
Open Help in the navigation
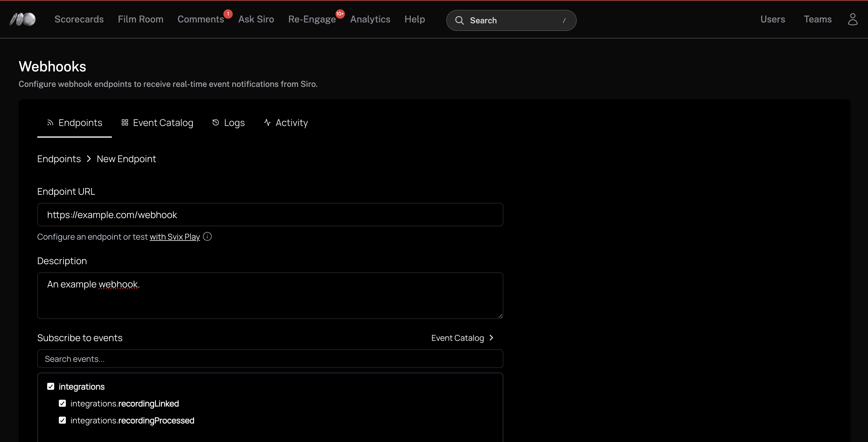(414, 19)
